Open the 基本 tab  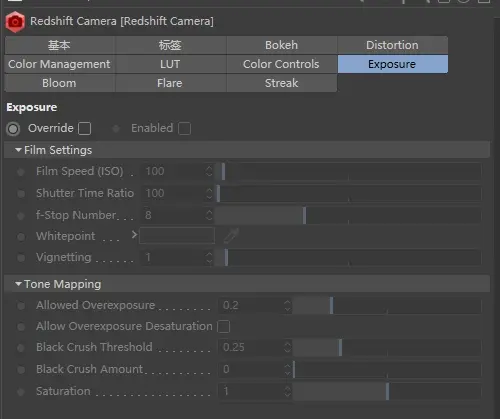[59, 45]
